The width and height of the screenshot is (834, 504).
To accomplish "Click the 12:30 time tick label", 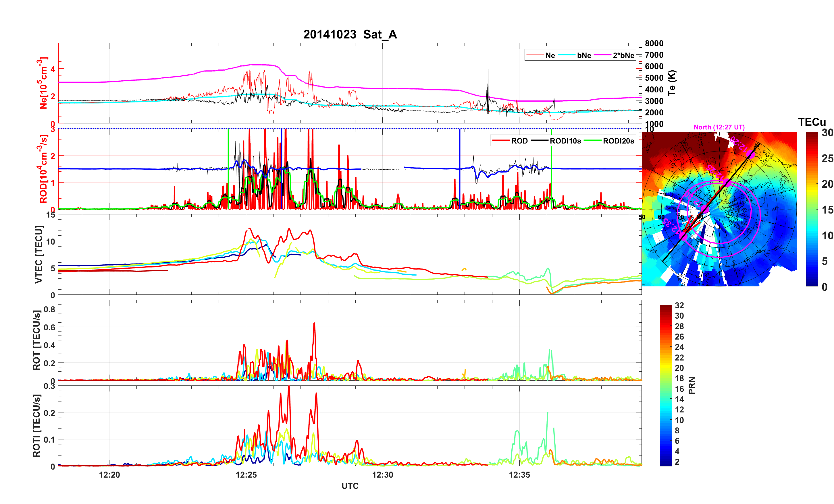I will coord(382,475).
